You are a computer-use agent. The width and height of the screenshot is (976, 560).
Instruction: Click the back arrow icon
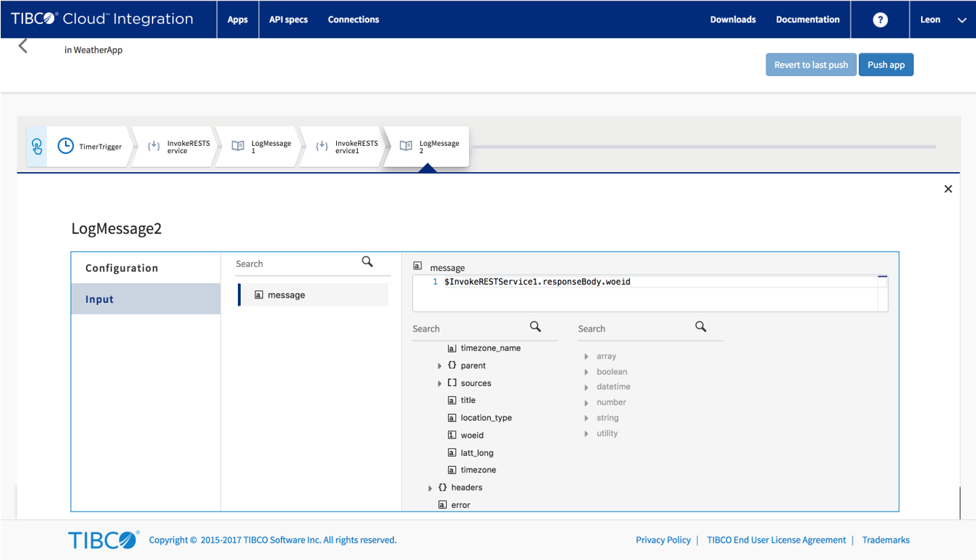[23, 46]
